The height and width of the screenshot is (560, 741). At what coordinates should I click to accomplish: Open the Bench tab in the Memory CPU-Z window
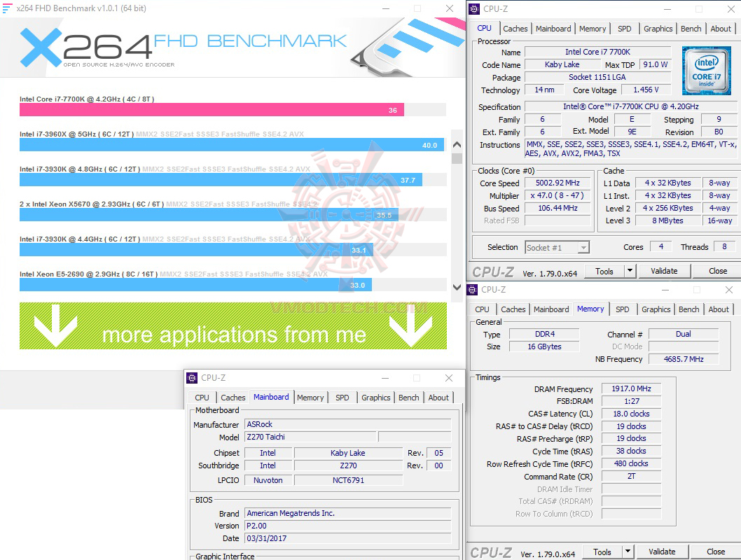(x=689, y=309)
